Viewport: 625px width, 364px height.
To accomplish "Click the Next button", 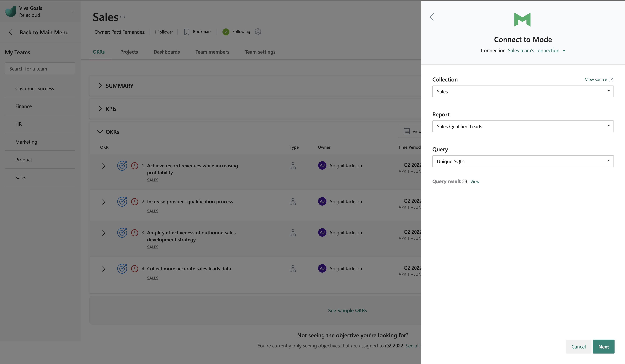I will coord(603,346).
